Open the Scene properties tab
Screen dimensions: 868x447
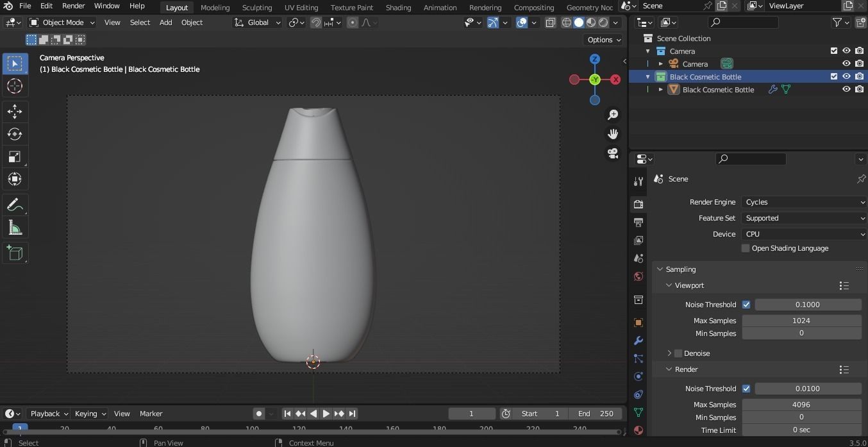[638, 258]
